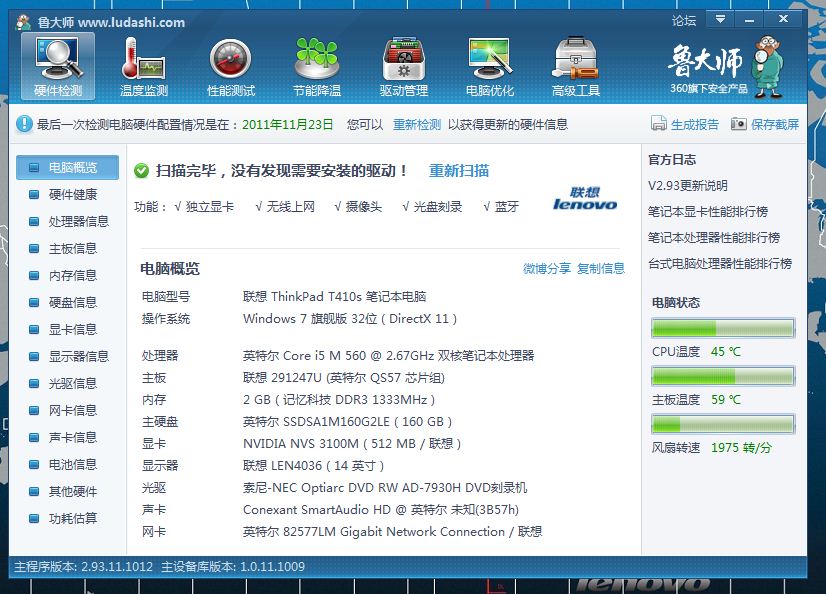Image resolution: width=826 pixels, height=594 pixels.
Task: Click the CPU温度 progress bar
Action: tap(723, 328)
